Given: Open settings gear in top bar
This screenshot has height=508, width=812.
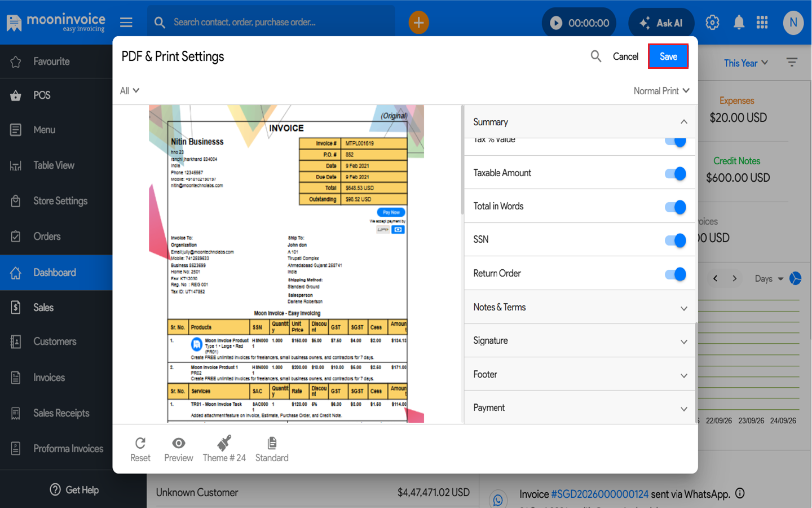Looking at the screenshot, I should (712, 23).
